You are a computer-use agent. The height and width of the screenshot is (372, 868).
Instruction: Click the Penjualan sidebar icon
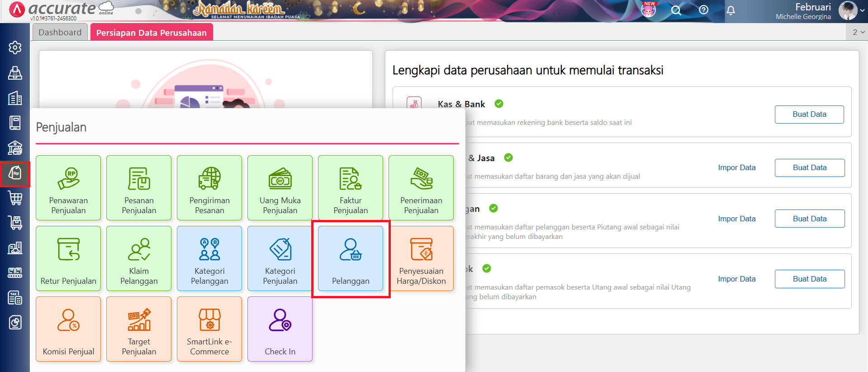tap(15, 174)
